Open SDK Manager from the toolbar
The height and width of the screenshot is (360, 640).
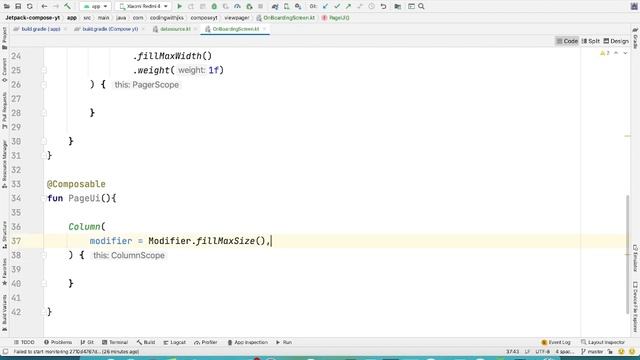point(298,7)
